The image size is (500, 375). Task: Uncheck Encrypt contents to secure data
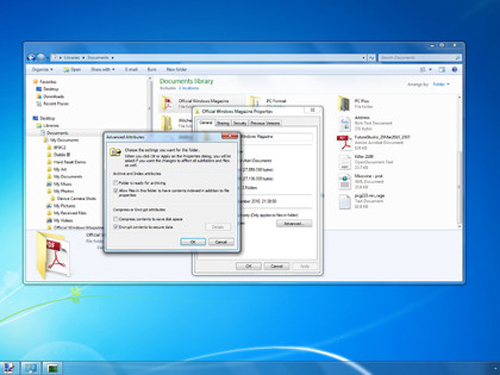click(116, 227)
